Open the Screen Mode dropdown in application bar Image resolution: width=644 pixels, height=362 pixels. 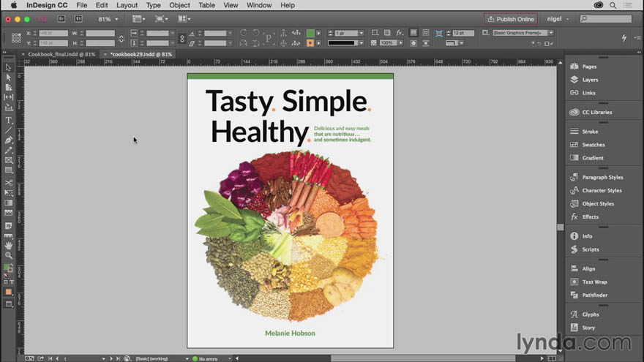(x=161, y=19)
